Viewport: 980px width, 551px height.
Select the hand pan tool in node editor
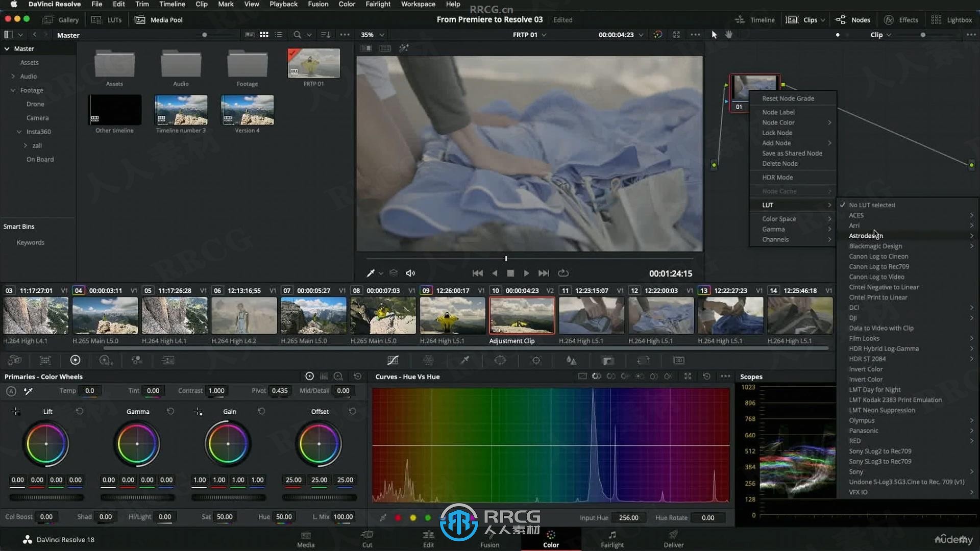pyautogui.click(x=729, y=35)
